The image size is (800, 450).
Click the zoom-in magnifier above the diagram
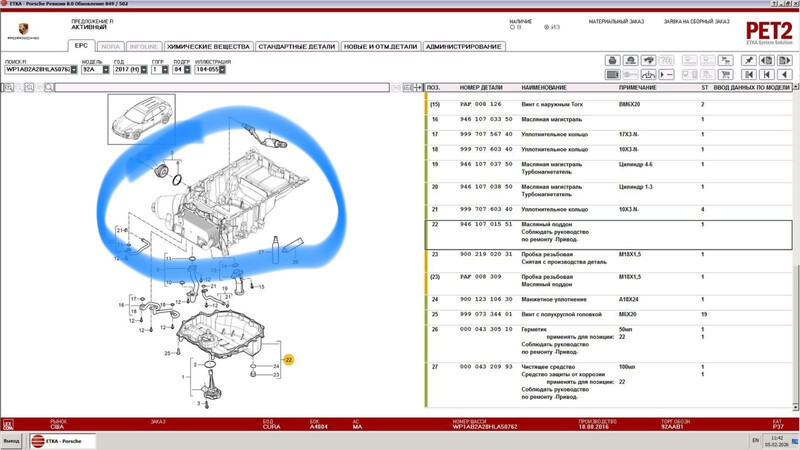point(8,88)
